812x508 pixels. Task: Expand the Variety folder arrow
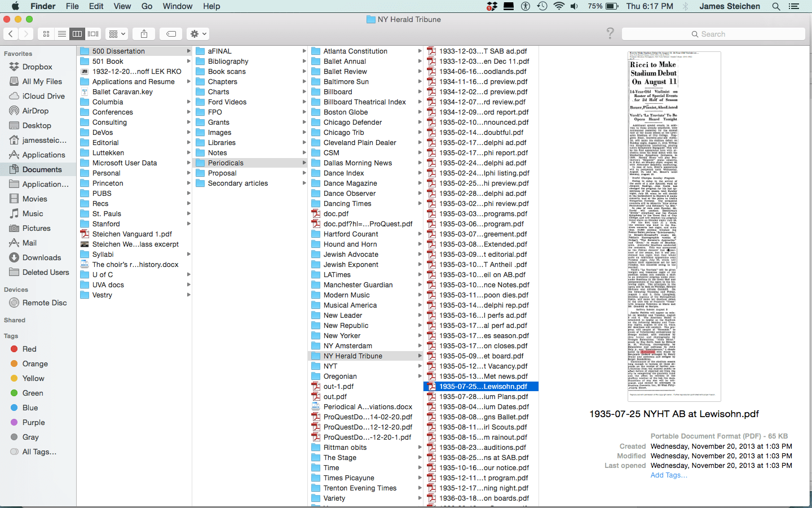point(420,498)
